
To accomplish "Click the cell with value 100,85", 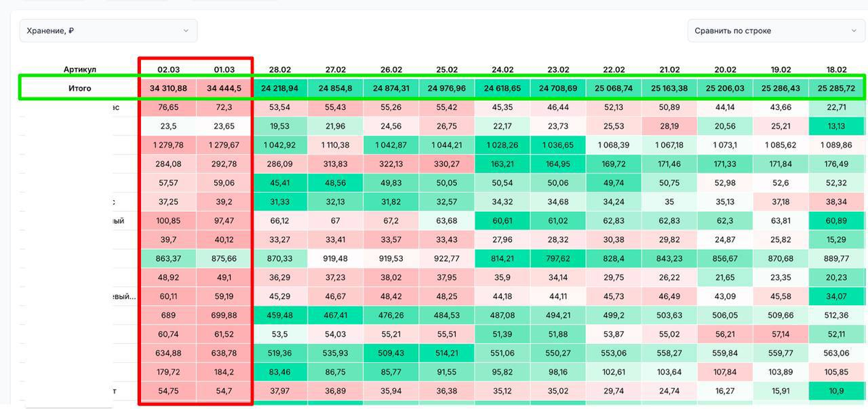I will coord(169,220).
